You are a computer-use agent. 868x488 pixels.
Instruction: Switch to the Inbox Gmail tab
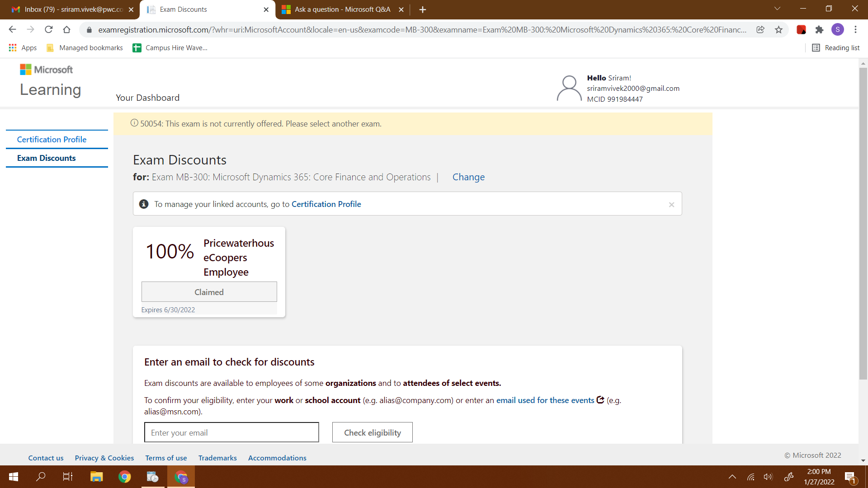[72, 9]
